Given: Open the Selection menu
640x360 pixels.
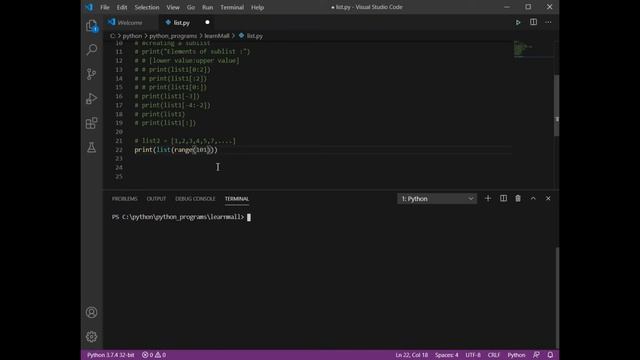Looking at the screenshot, I should tap(147, 7).
